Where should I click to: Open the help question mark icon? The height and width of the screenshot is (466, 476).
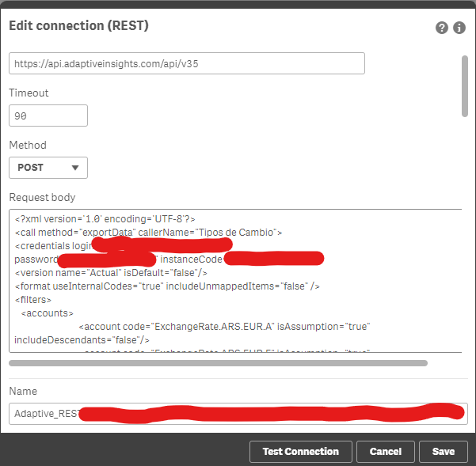pos(442,28)
